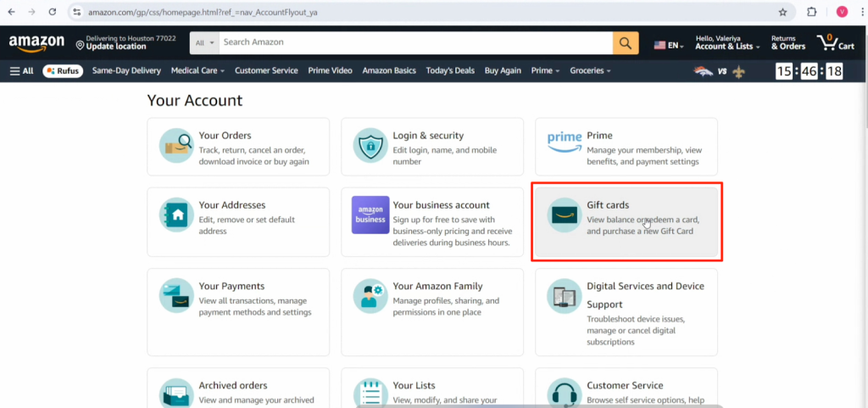Reload the page in browser

point(53,12)
